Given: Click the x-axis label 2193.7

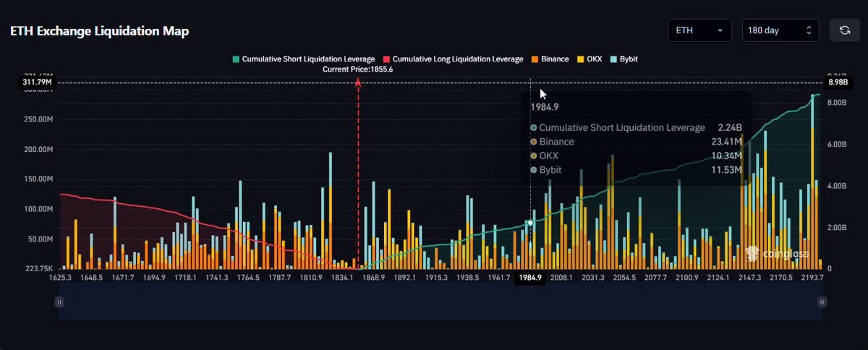Looking at the screenshot, I should coord(812,278).
